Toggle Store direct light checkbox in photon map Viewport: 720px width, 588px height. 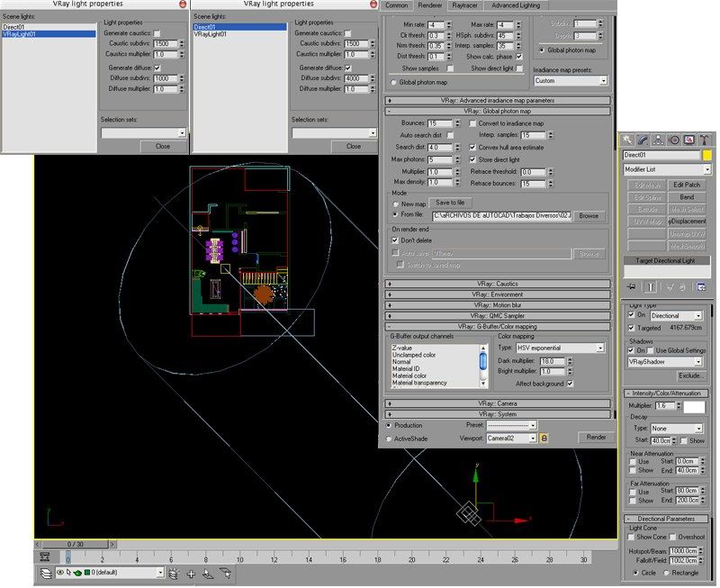click(x=472, y=160)
